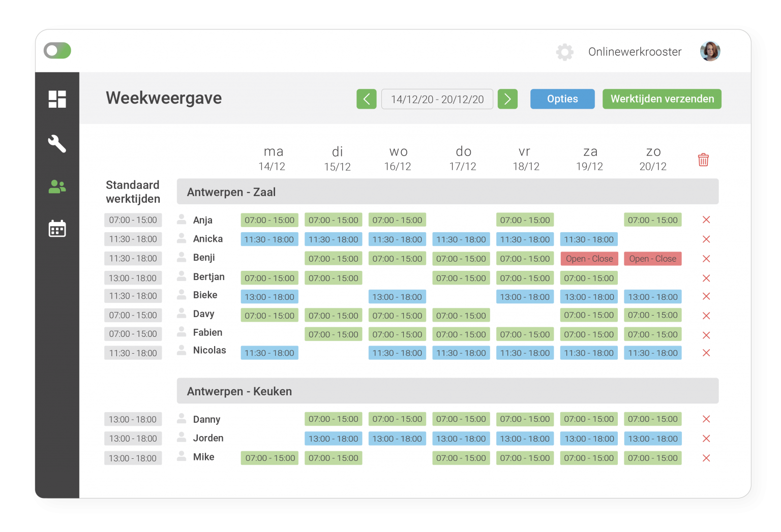Open the user profile avatar photo
Viewport: 781px width, 532px height.
pos(710,51)
